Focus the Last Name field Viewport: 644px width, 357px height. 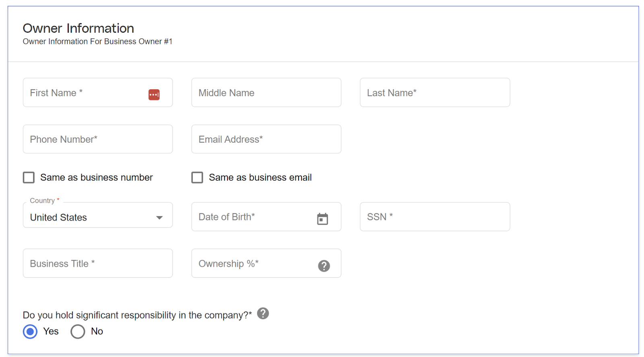(435, 92)
